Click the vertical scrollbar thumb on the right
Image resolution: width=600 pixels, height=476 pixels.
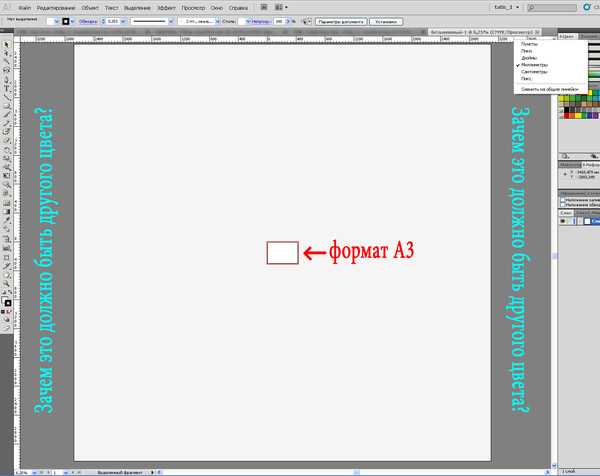coord(554,256)
